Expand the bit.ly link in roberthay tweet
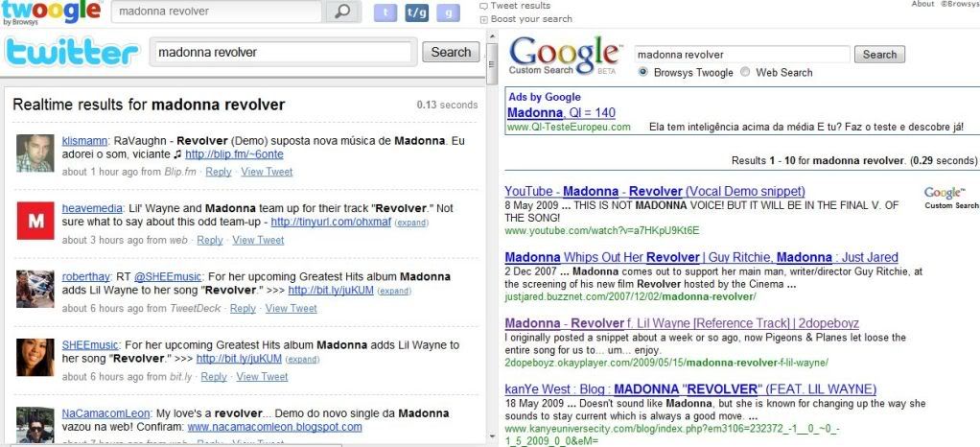The width and height of the screenshot is (980, 447). pyautogui.click(x=394, y=292)
